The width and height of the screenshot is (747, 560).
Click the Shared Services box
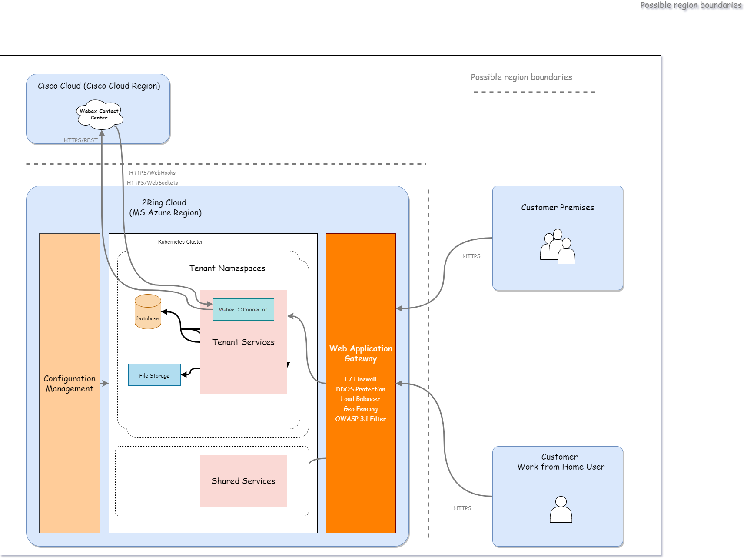tap(243, 481)
